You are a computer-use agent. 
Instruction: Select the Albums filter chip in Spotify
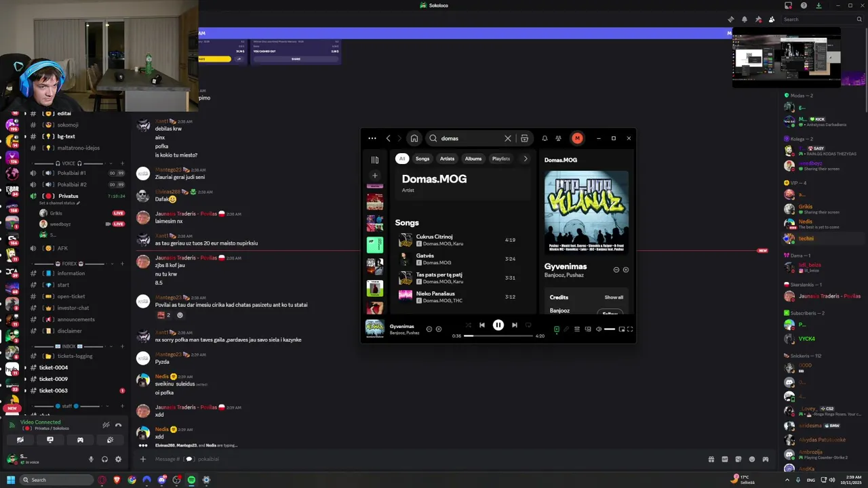(x=473, y=159)
